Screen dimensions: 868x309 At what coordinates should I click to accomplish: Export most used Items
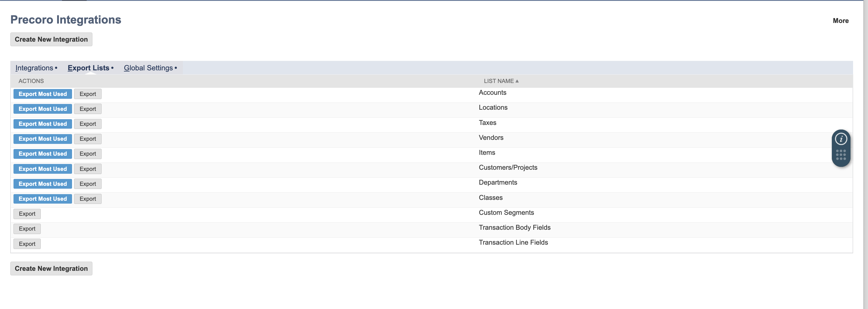point(43,154)
